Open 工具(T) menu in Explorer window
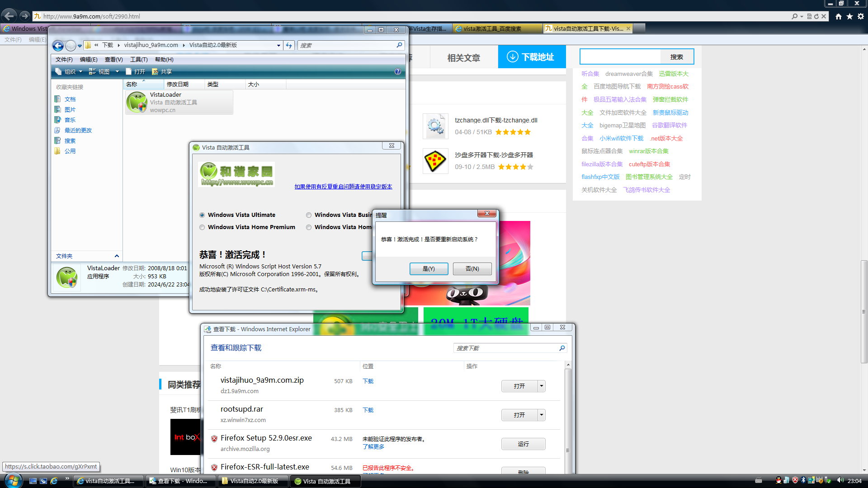Image resolution: width=868 pixels, height=488 pixels. click(x=139, y=60)
